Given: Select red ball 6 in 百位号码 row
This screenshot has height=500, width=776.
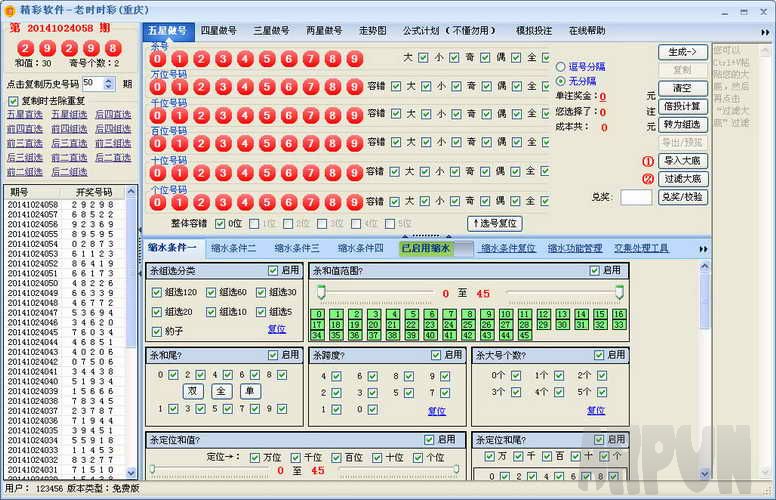Looking at the screenshot, I should [289, 144].
